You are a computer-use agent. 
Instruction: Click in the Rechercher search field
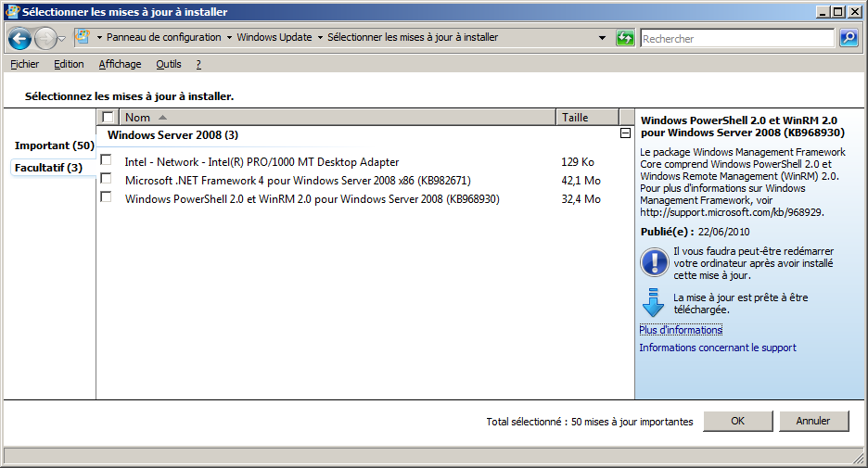click(x=736, y=39)
